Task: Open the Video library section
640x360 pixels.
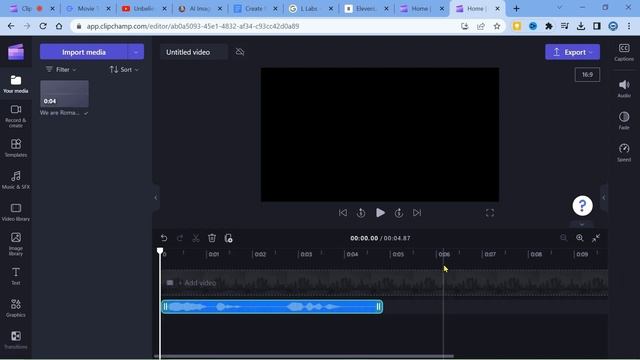Action: pos(16,212)
